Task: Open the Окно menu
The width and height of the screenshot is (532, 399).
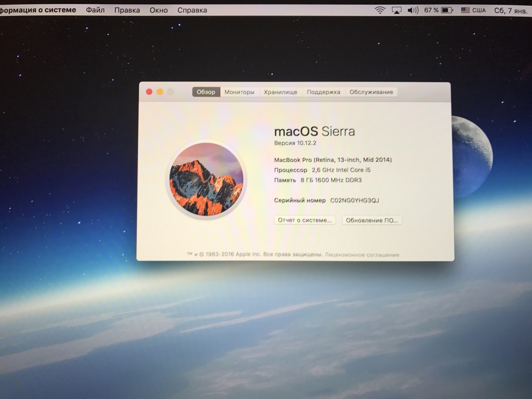Action: click(x=159, y=10)
